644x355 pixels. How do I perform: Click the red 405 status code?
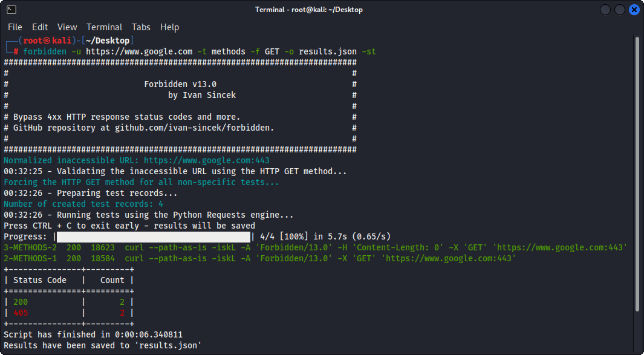pyautogui.click(x=21, y=312)
